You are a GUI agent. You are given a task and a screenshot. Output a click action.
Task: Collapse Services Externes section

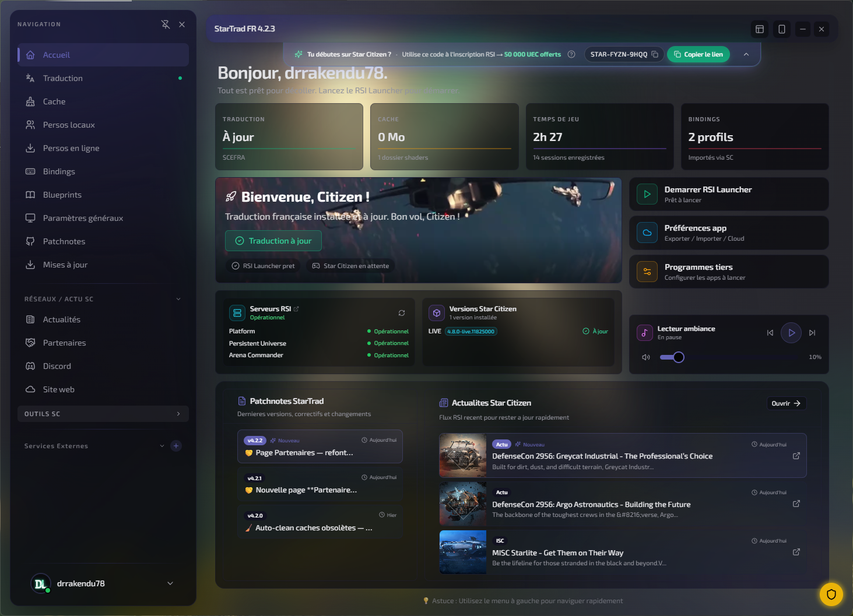pyautogui.click(x=162, y=446)
